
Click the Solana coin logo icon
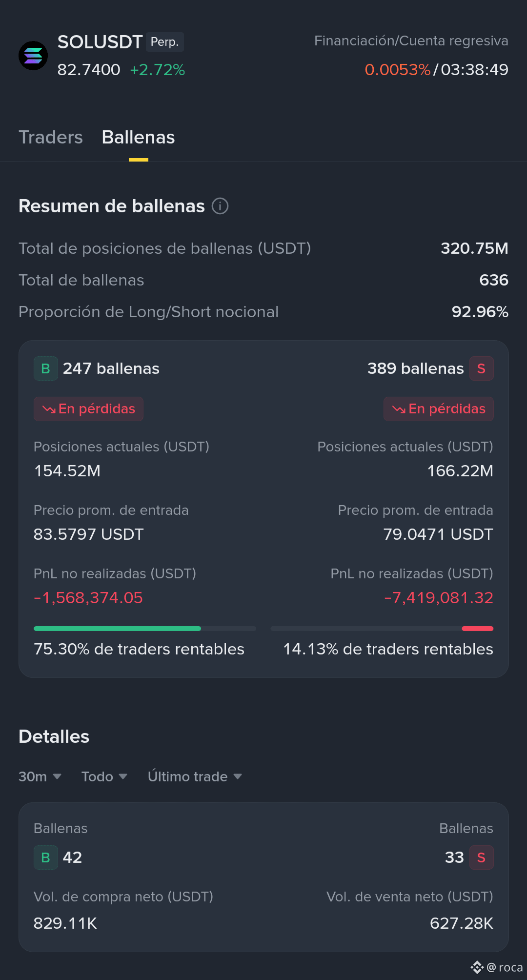33,56
